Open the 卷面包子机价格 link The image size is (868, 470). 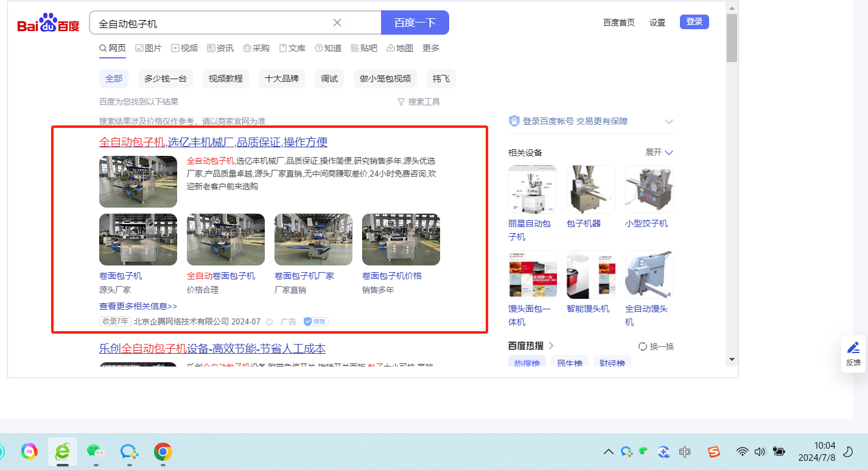click(x=392, y=276)
